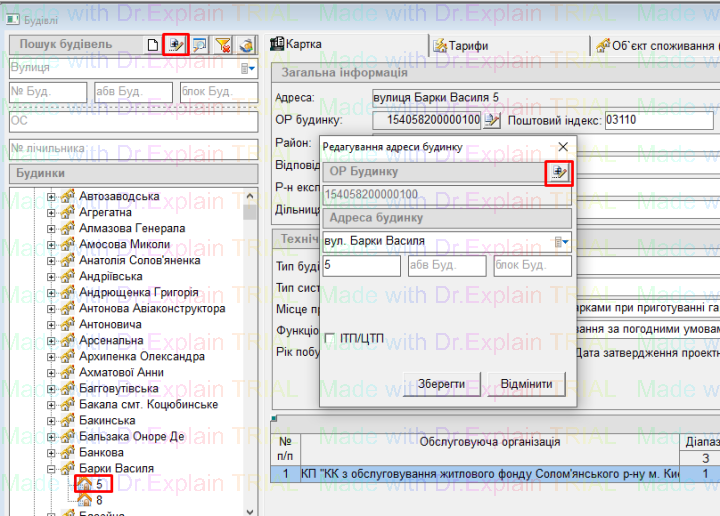720x516 pixels.
Task: Click the clear filter icon
Action: (223, 45)
